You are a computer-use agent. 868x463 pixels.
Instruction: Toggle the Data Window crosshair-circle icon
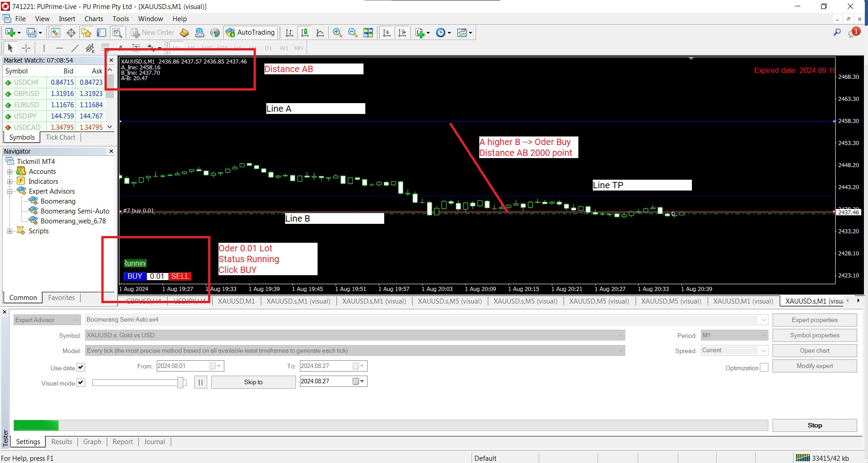pos(71,32)
